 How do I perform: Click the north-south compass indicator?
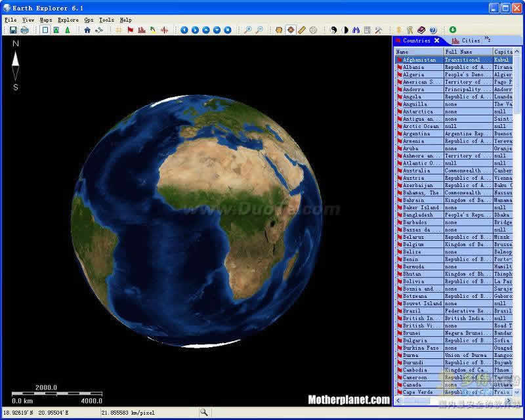tap(15, 66)
